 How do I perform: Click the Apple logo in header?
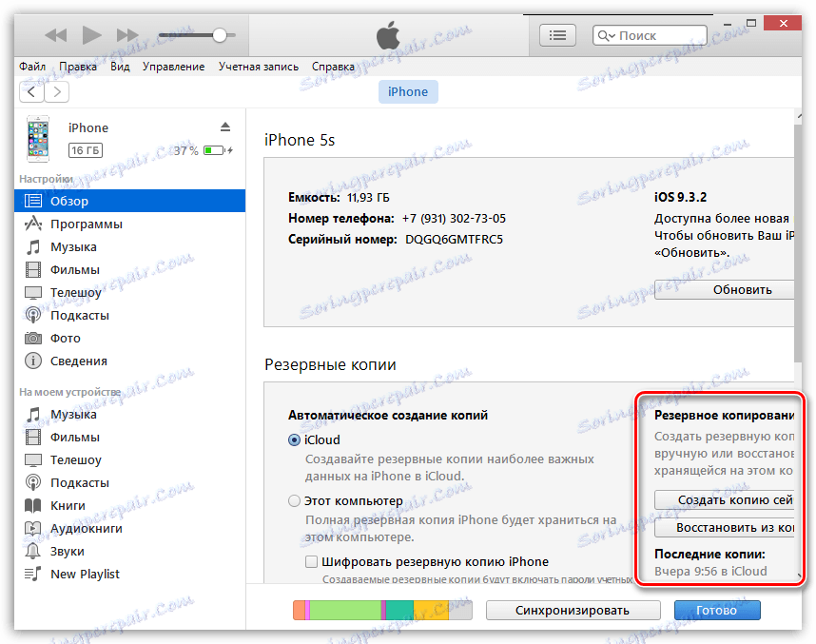pyautogui.click(x=388, y=35)
